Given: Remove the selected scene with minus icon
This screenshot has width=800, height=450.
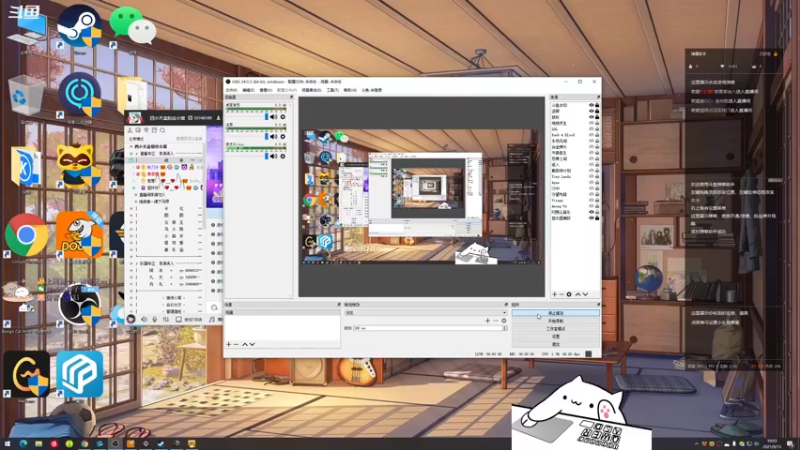Looking at the screenshot, I should [x=235, y=344].
